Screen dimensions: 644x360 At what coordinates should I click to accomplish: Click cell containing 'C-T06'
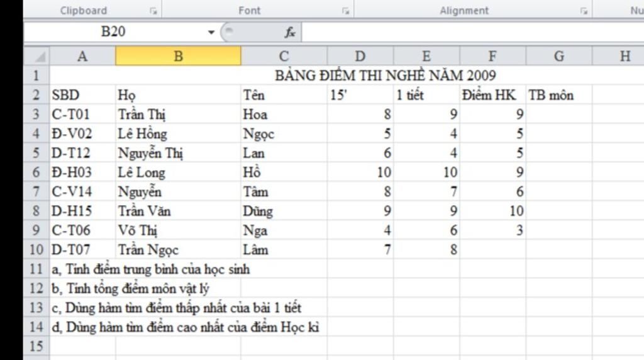coord(82,230)
